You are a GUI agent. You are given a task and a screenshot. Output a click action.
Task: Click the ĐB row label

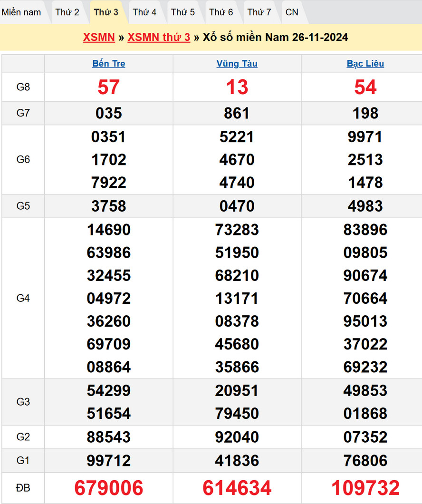click(23, 488)
